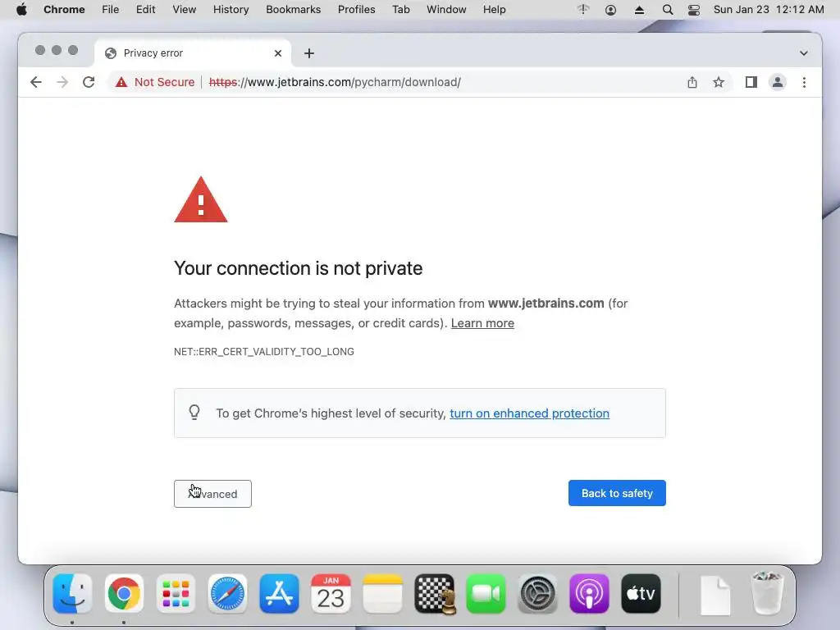Click the eject icon in menu bar
Screen dimensions: 840x630
click(x=639, y=10)
